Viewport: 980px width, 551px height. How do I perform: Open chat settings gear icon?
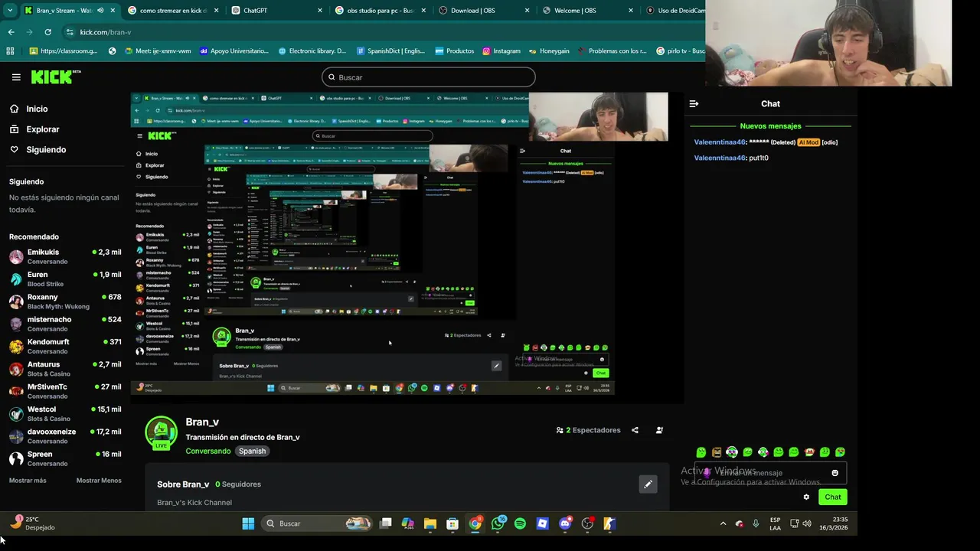coord(806,497)
